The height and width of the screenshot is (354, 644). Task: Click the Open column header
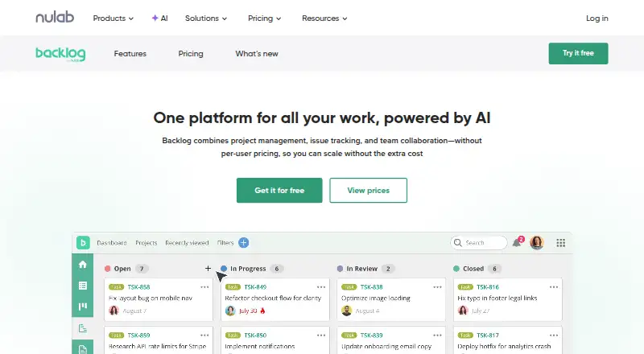tap(122, 269)
